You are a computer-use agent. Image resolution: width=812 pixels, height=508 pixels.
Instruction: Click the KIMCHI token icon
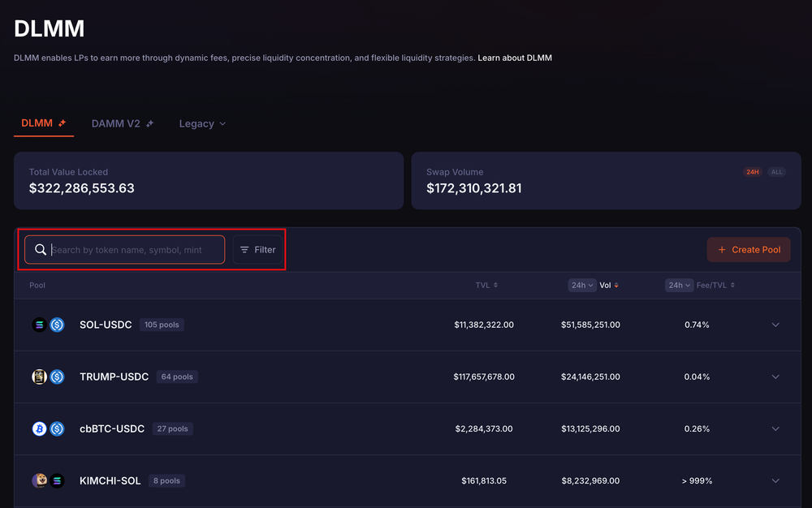pos(39,480)
